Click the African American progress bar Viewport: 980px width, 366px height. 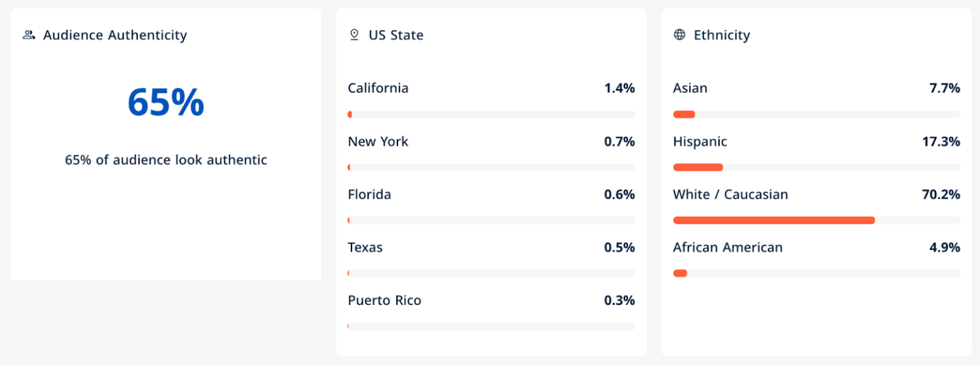coord(817,274)
